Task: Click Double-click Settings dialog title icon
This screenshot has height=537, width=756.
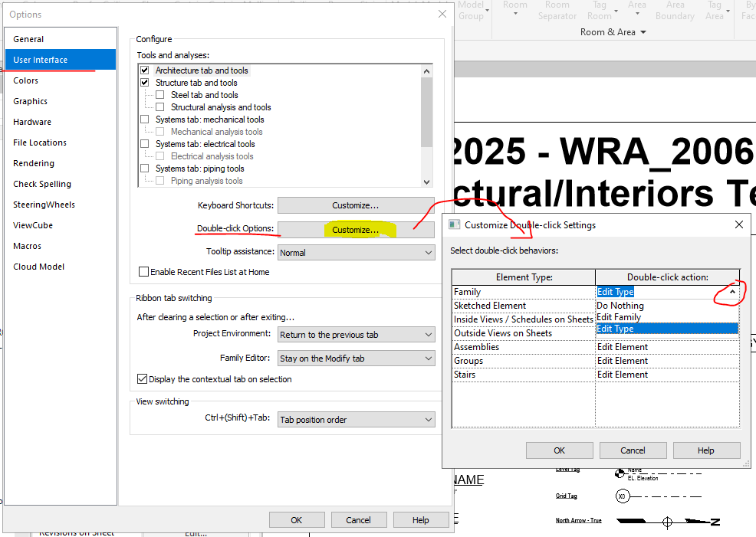Action: pos(454,225)
